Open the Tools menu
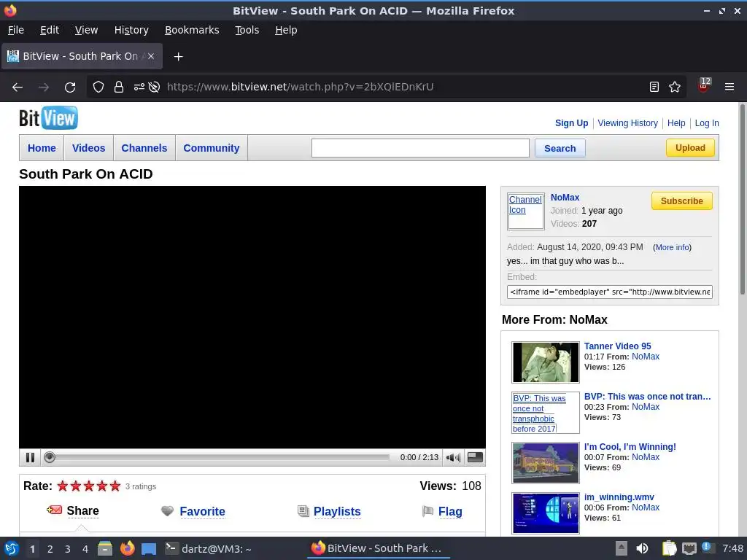 coord(247,30)
